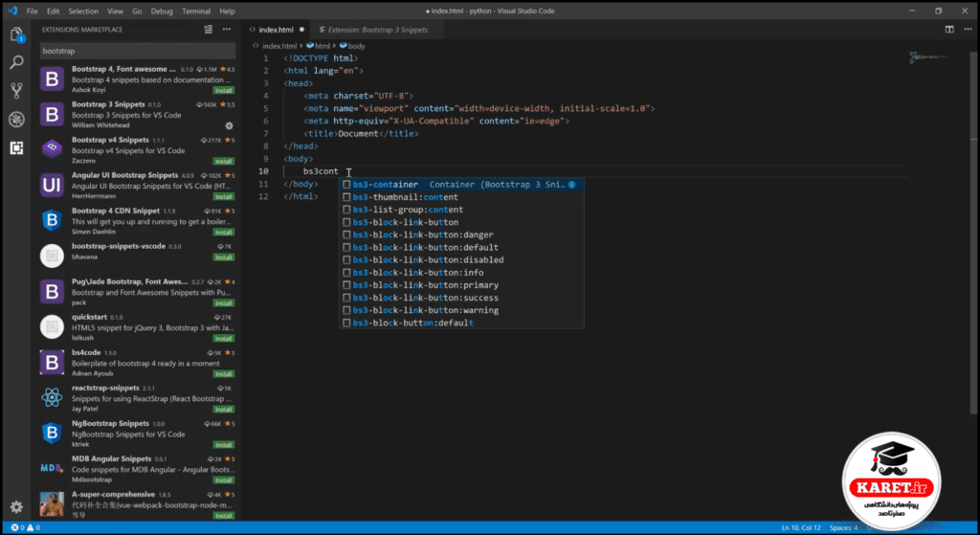Open the Help menu
This screenshot has height=535, width=980.
point(228,11)
